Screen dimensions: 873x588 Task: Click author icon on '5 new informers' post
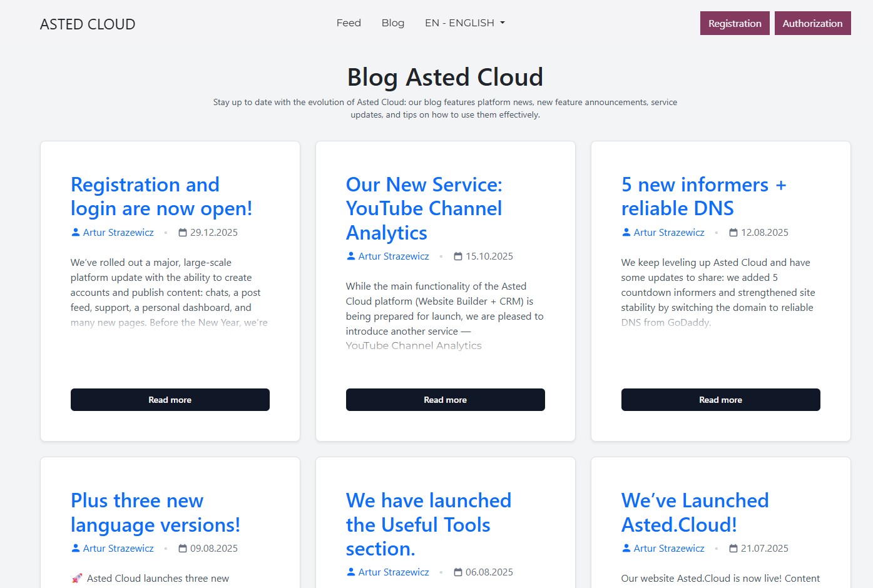pos(626,233)
